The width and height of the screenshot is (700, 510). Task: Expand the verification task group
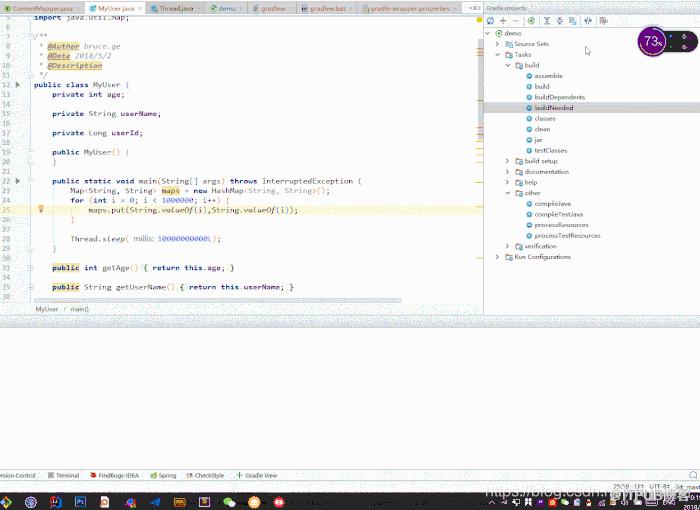pyautogui.click(x=508, y=246)
